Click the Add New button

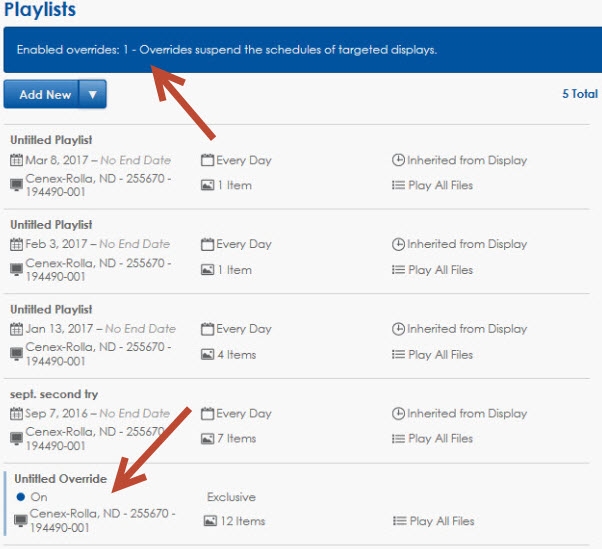45,95
